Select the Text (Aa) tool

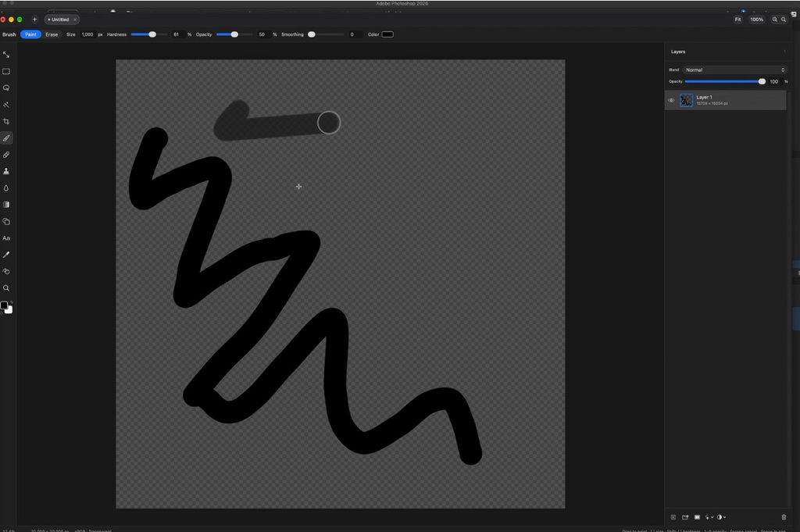tap(6, 238)
